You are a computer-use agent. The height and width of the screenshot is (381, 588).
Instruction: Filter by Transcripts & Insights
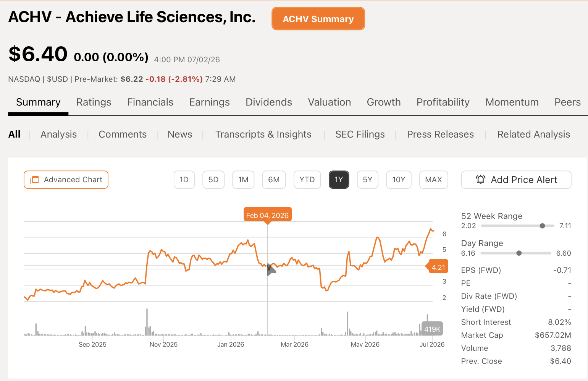(263, 135)
